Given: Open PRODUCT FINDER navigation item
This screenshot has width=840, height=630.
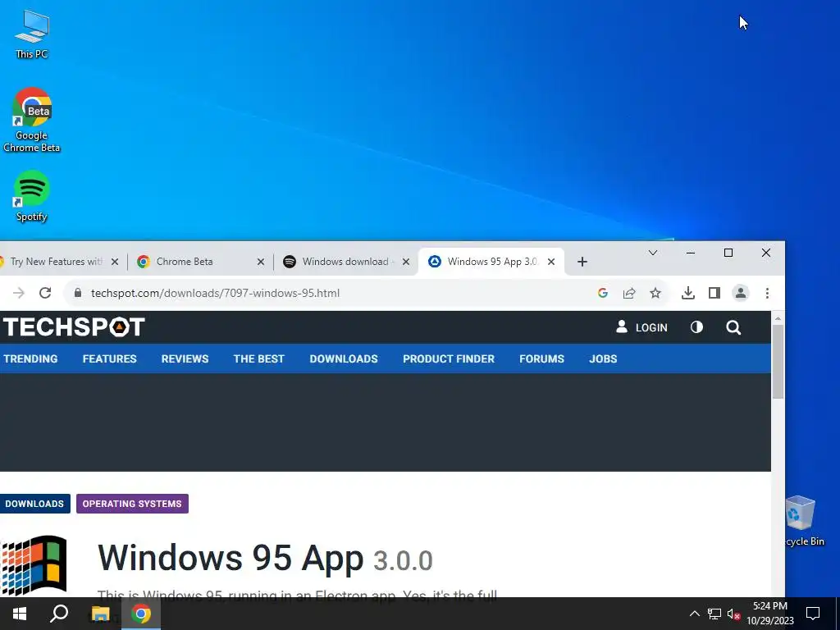Looking at the screenshot, I should [x=449, y=359].
